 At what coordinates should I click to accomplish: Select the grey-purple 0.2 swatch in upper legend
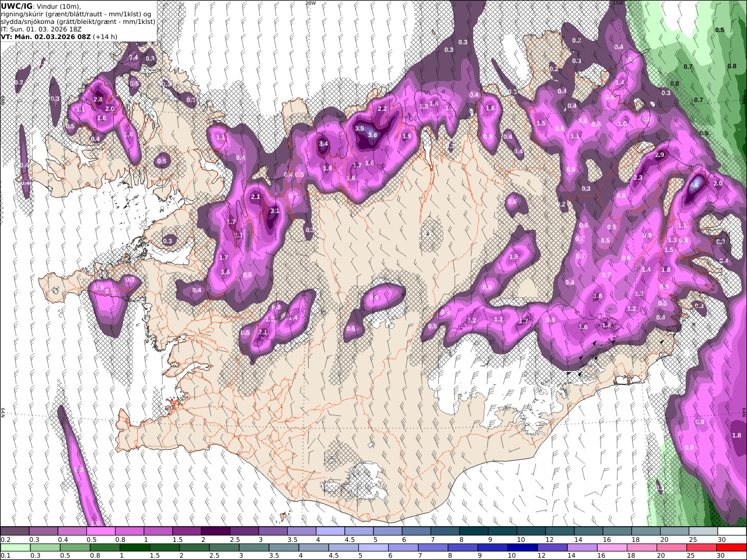tap(15, 531)
